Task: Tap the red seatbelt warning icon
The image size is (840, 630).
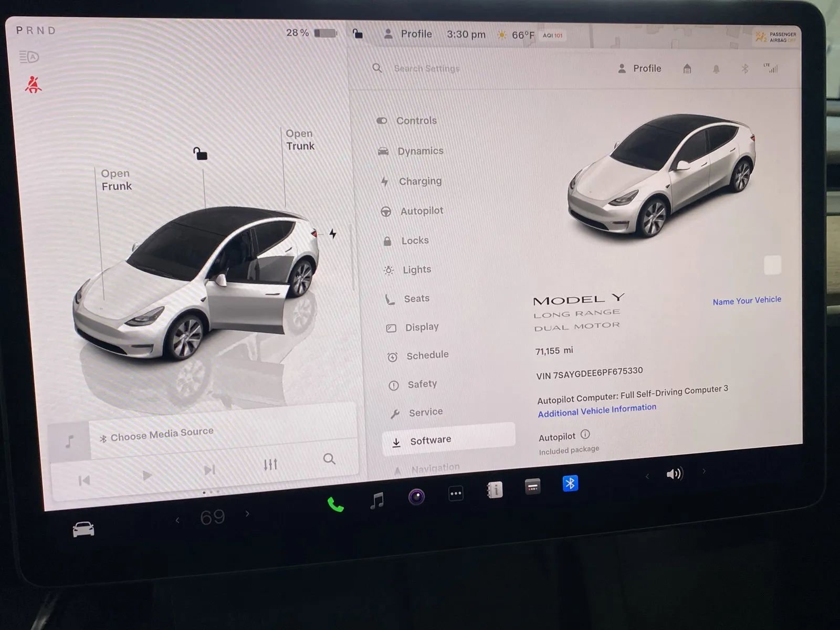Action: tap(33, 84)
